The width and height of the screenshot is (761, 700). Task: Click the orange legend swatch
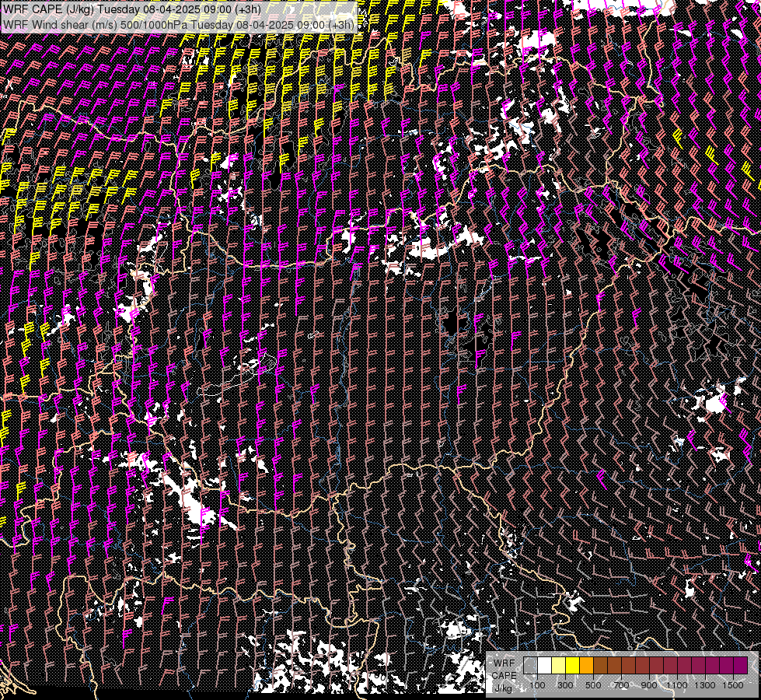tap(586, 666)
